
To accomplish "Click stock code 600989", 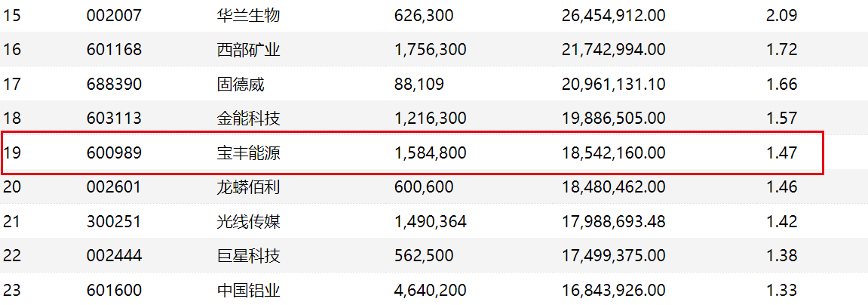I will (x=114, y=152).
